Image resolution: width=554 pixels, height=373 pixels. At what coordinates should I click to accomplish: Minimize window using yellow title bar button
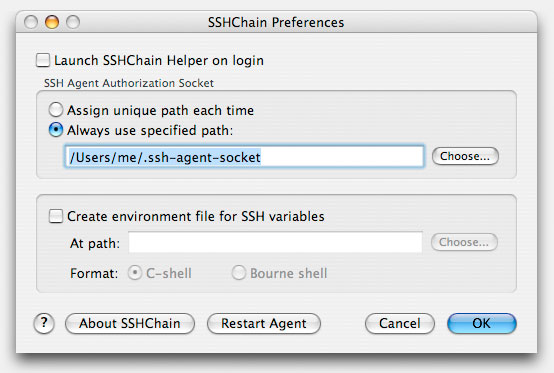click(52, 22)
